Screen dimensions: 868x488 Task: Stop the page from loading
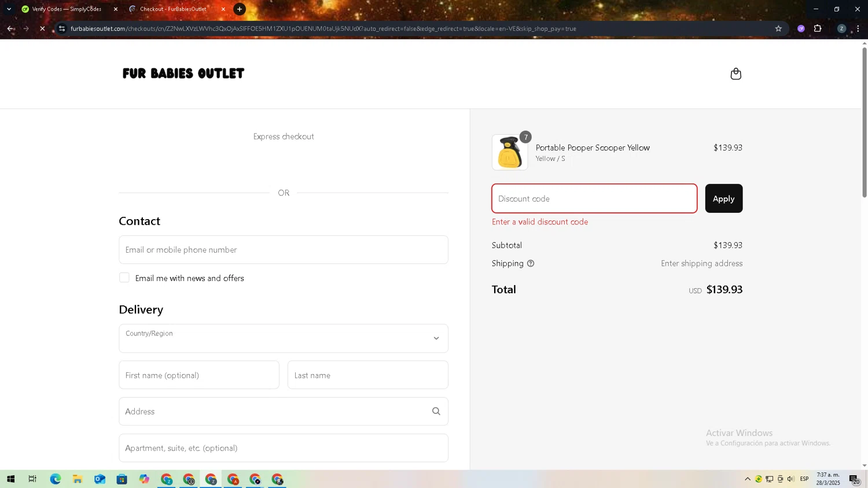pos(42,28)
